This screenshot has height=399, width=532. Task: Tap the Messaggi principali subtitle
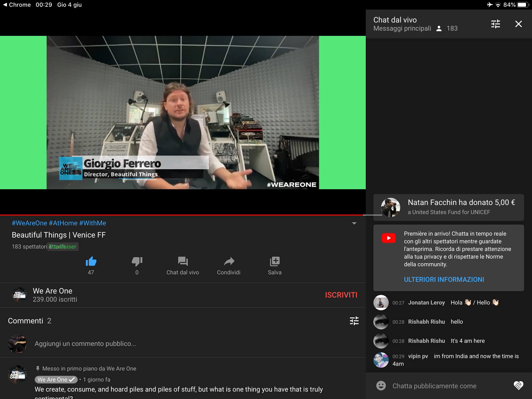pos(402,28)
